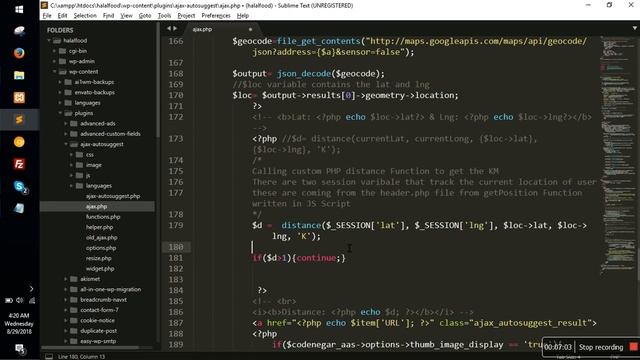
Task: Open the Tools menu
Action: pos(164,16)
